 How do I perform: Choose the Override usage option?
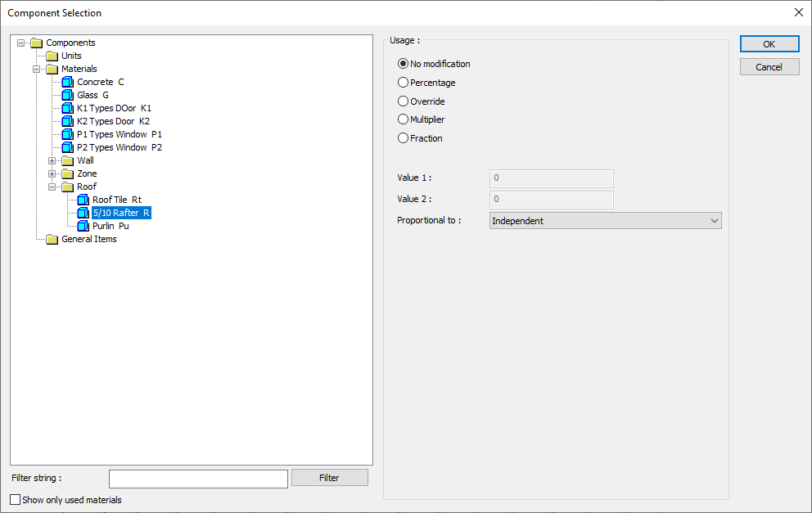click(403, 101)
